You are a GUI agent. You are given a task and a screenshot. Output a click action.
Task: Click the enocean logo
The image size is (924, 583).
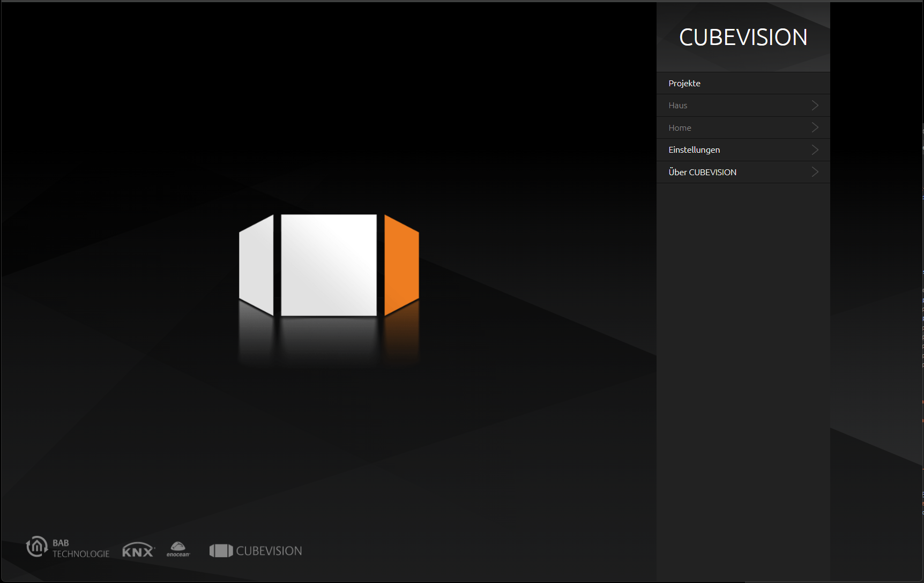[x=178, y=549]
